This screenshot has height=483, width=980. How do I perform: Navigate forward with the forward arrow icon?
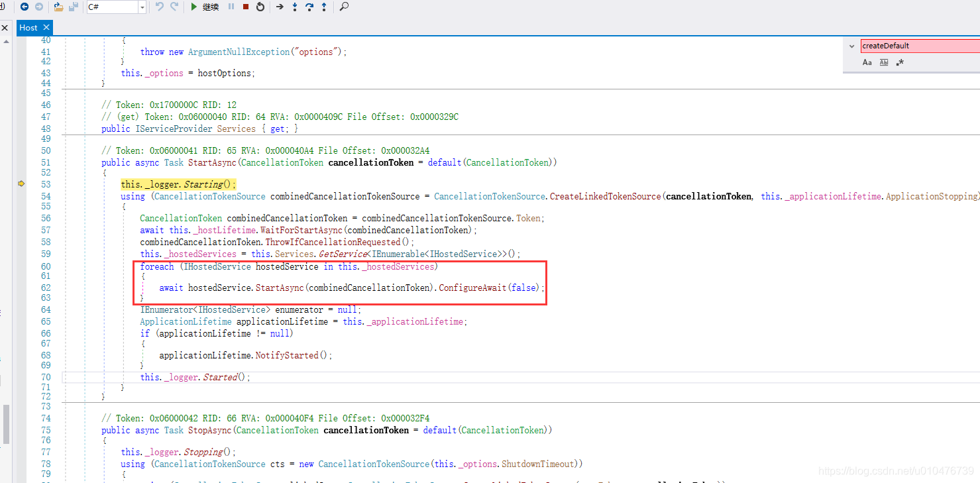click(x=39, y=7)
